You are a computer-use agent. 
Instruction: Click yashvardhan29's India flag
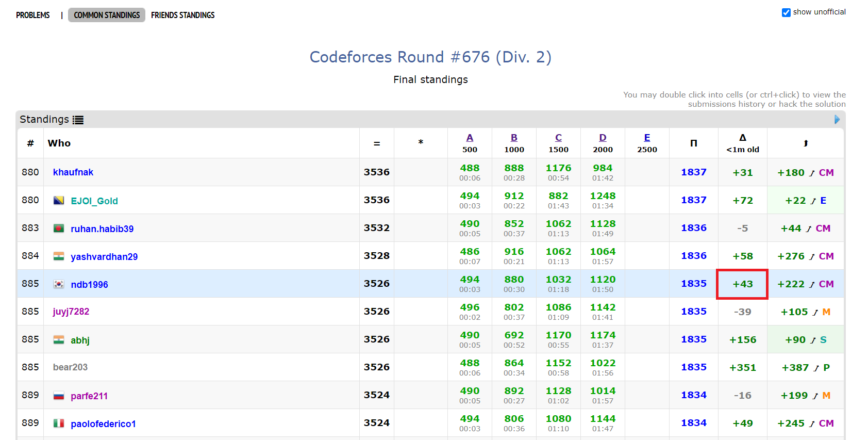click(x=59, y=256)
